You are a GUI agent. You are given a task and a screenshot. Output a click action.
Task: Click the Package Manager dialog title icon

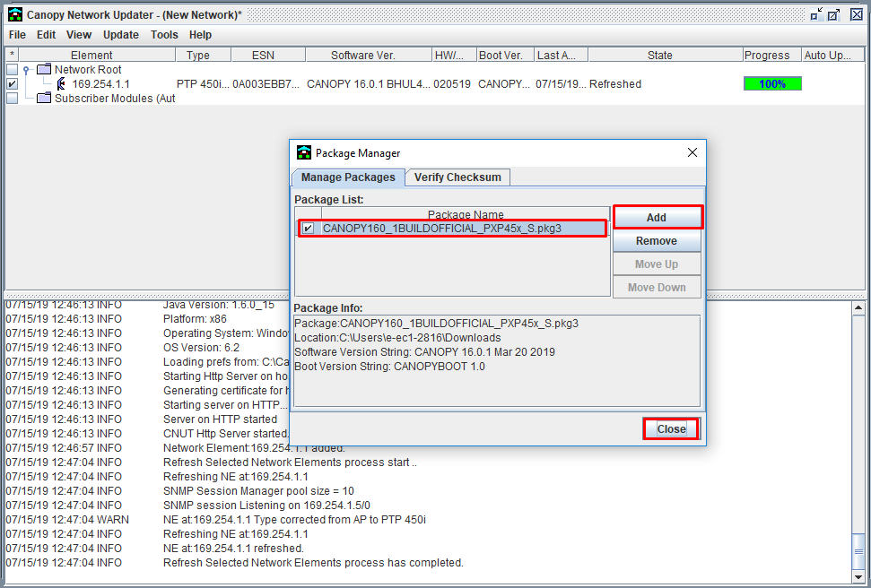point(304,152)
